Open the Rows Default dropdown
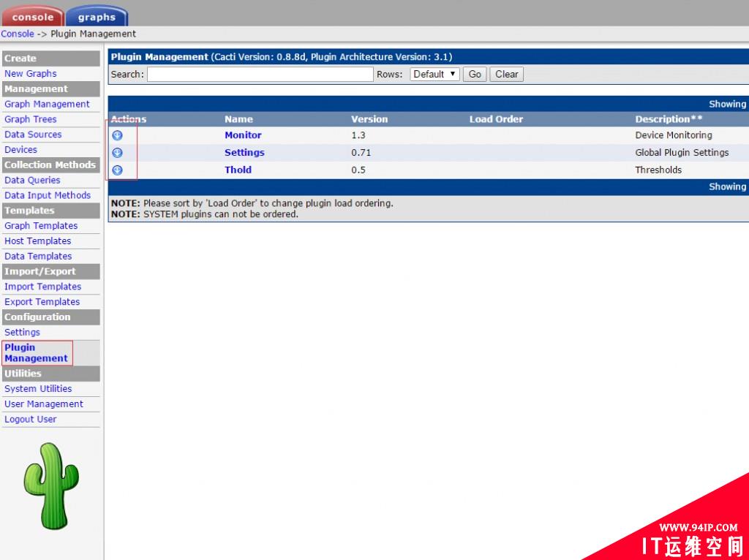Viewport: 749px width, 560px height. (x=434, y=74)
